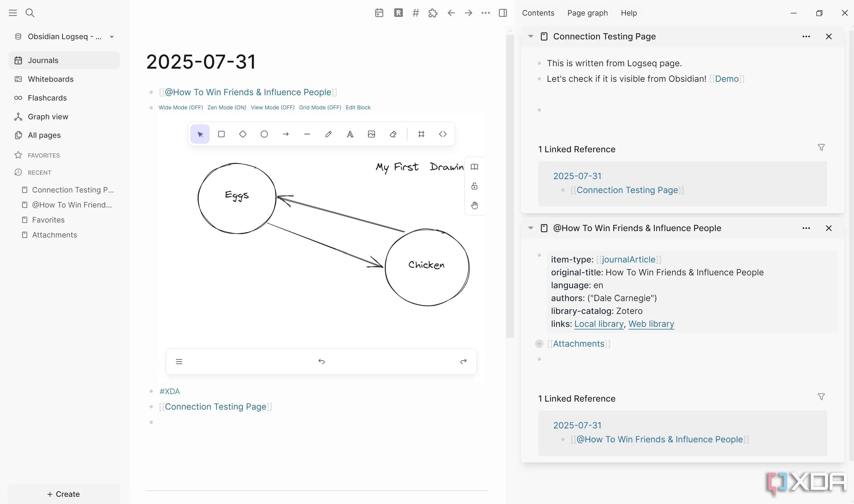Go back with the left arrow
The height and width of the screenshot is (504, 854).
click(x=451, y=13)
